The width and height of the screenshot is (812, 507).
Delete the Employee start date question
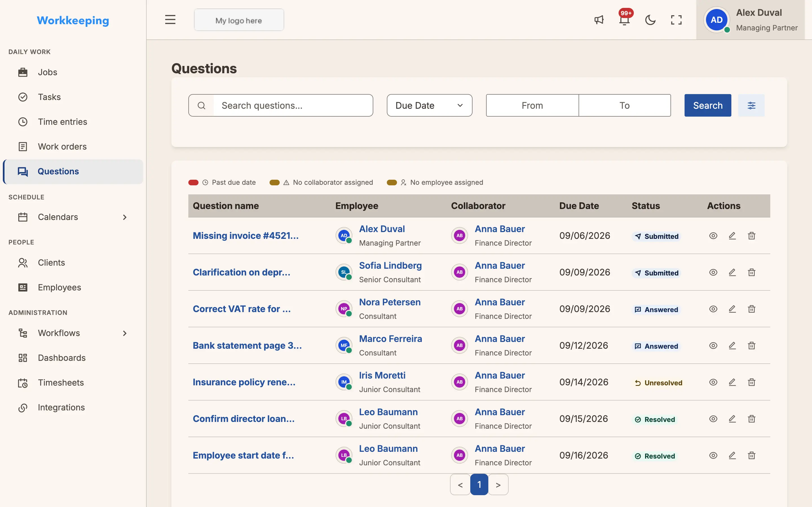coord(751,455)
